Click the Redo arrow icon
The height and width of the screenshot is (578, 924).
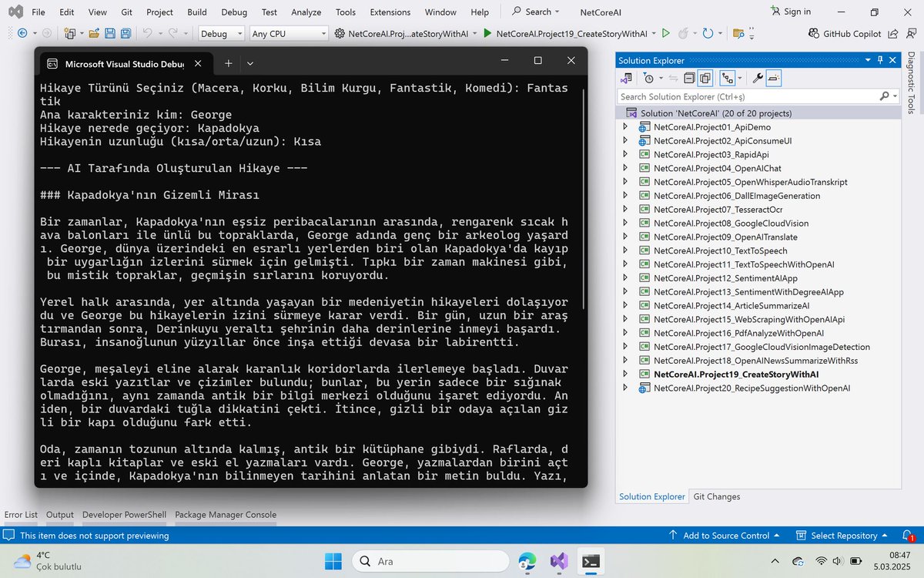coord(174,33)
